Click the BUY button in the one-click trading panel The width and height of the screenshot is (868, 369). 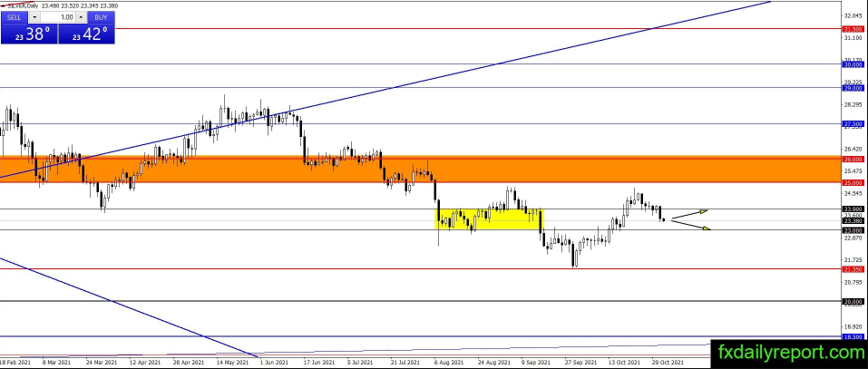point(102,17)
